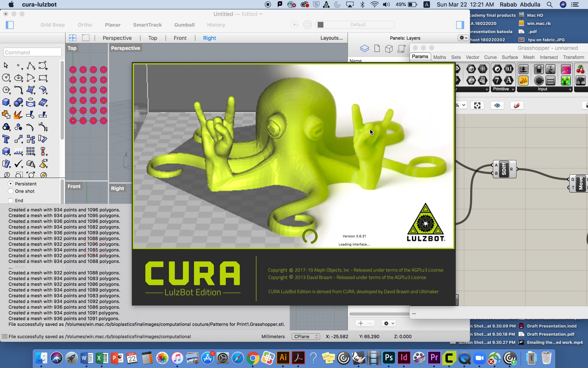Open the blank page properties panel icon
The image size is (588, 368).
point(377,49)
